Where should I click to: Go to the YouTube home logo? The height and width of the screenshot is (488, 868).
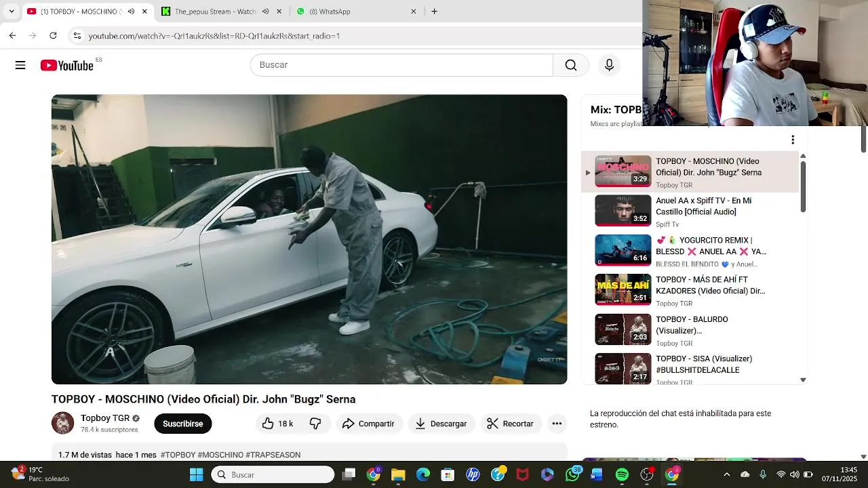tap(66, 65)
